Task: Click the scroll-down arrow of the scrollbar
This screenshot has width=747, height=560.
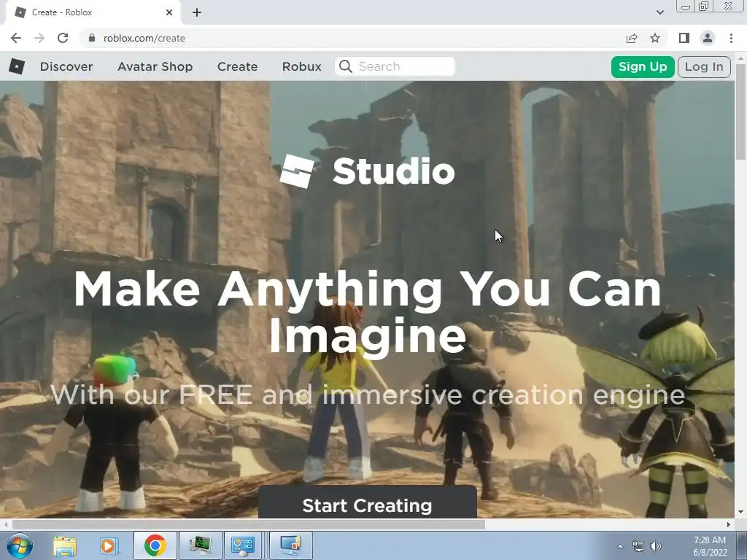Action: [741, 513]
